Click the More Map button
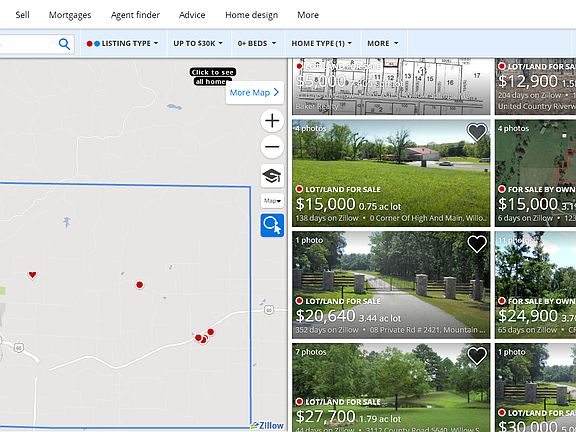Image resolution: width=576 pixels, height=432 pixels. tap(255, 93)
